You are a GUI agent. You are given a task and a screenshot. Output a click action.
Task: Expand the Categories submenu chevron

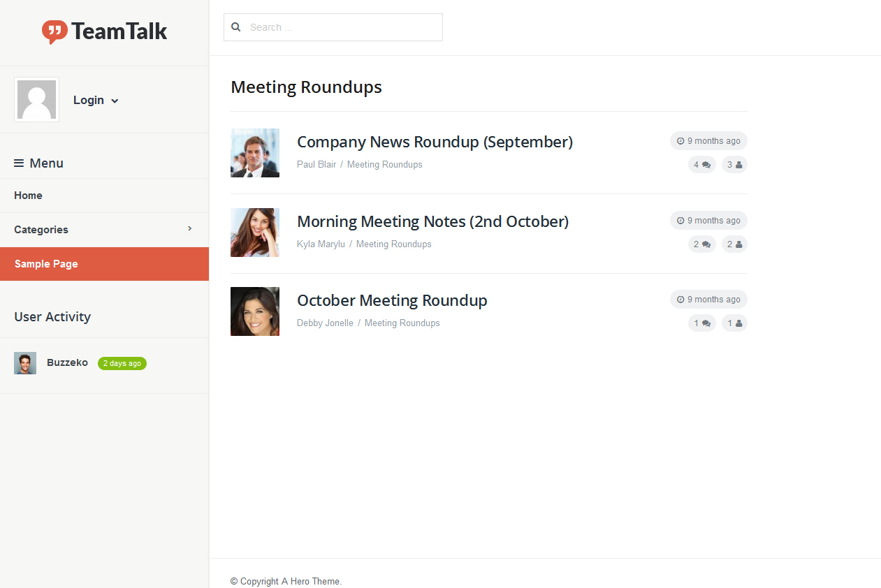189,228
